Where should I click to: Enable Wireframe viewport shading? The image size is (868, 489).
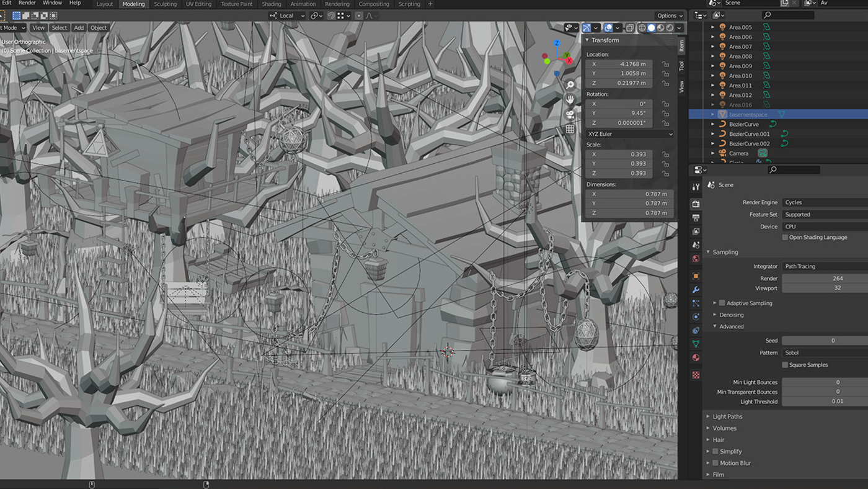pos(642,27)
